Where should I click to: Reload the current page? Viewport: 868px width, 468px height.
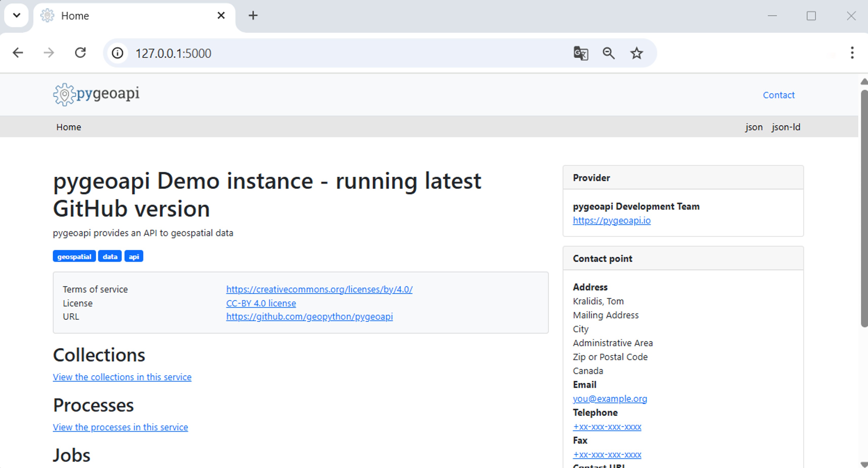tap(80, 53)
